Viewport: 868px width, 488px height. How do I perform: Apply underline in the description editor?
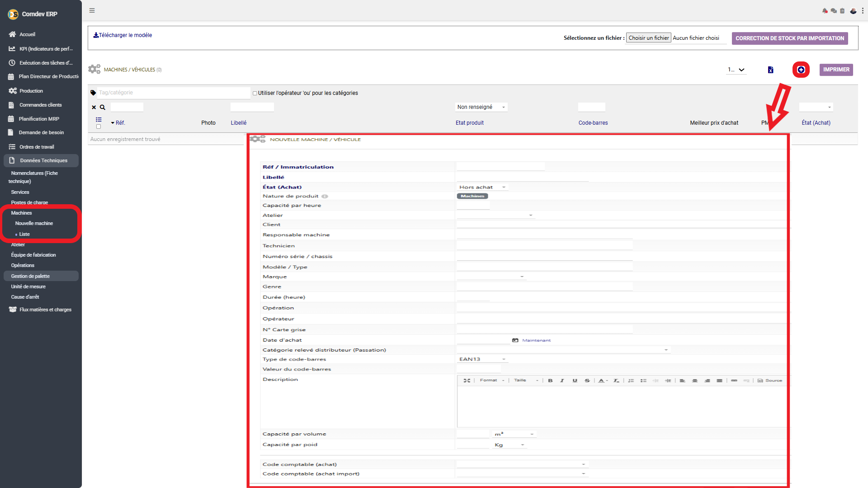[575, 380]
